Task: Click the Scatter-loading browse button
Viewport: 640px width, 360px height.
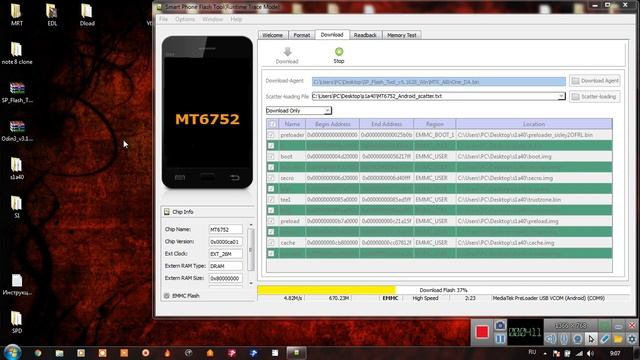Action: (595, 97)
